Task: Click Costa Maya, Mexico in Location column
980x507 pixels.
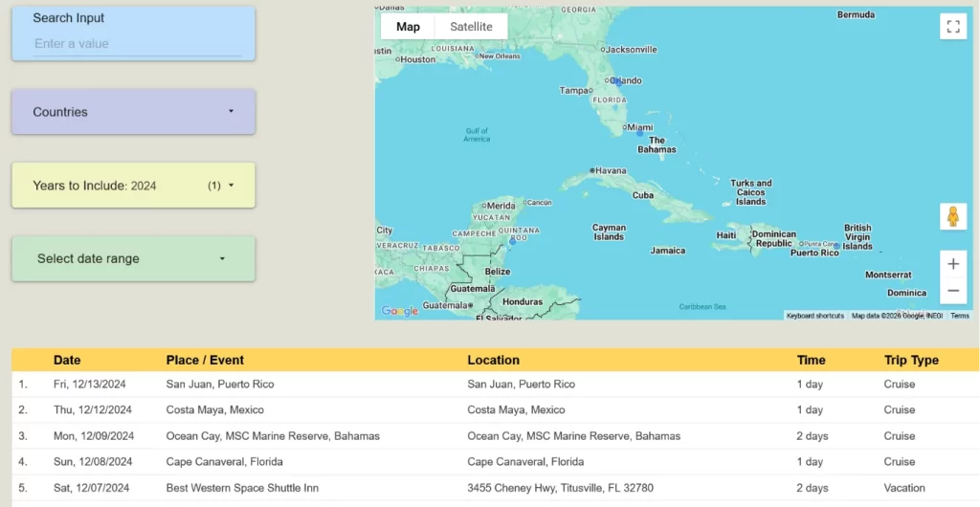Action: point(516,410)
